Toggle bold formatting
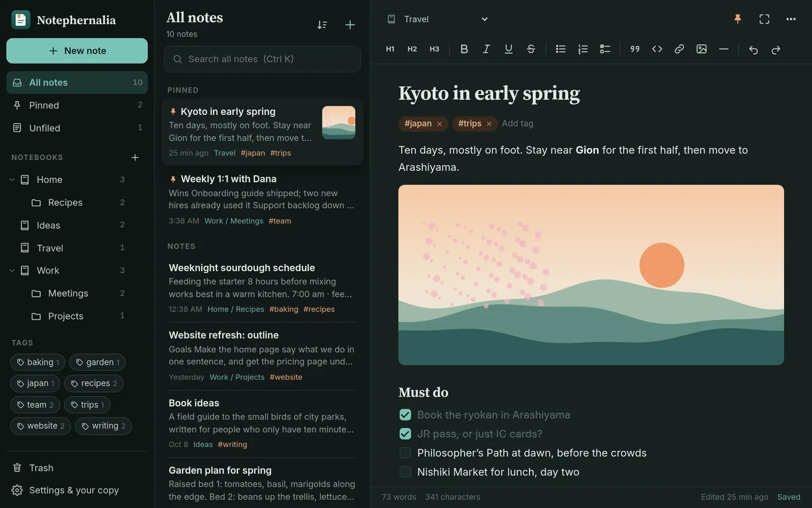Image resolution: width=812 pixels, height=508 pixels. click(x=464, y=50)
